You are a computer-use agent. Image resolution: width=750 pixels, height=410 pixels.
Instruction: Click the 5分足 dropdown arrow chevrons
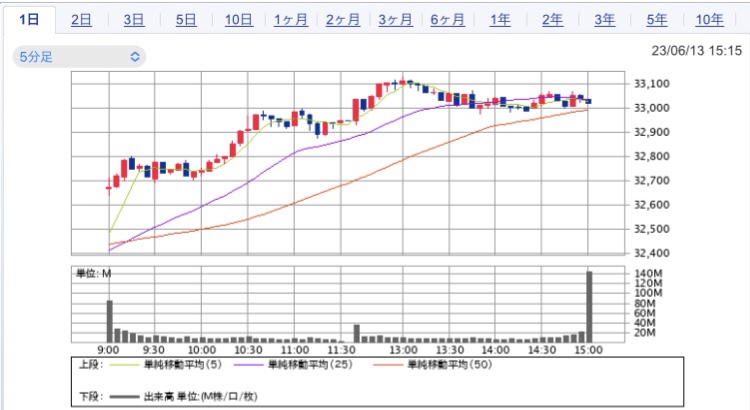click(x=135, y=57)
